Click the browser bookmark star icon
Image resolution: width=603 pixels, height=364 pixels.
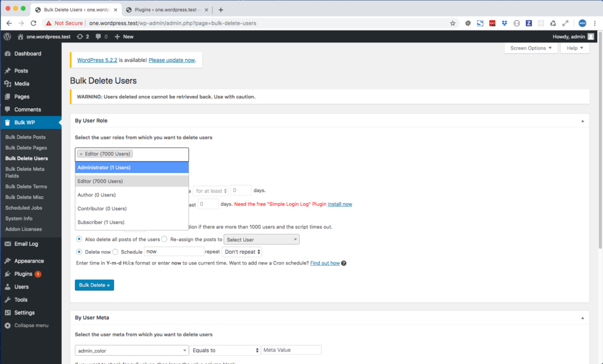452,23
